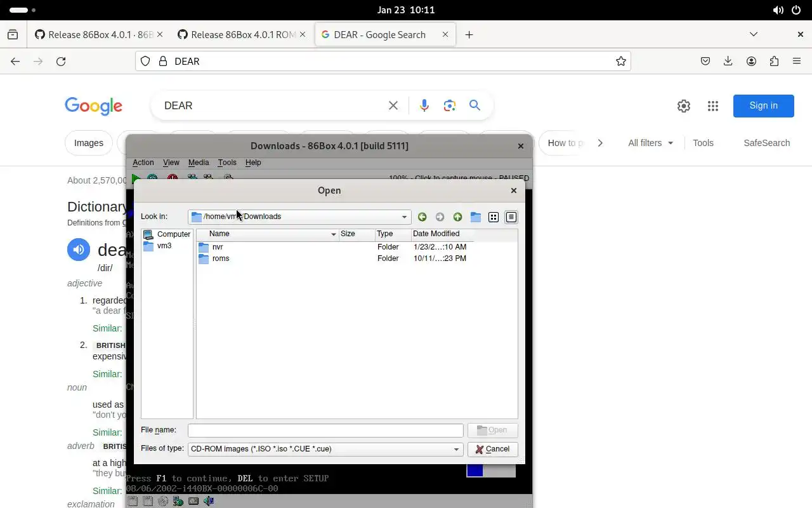Click the sound status bar icon
Viewport: 812px width, 508px height.
pos(209,501)
